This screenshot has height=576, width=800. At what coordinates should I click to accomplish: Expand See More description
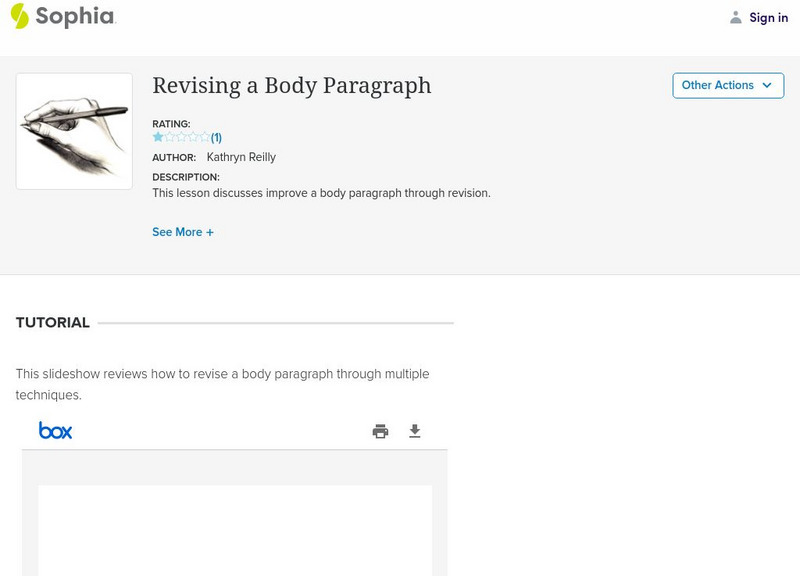183,232
